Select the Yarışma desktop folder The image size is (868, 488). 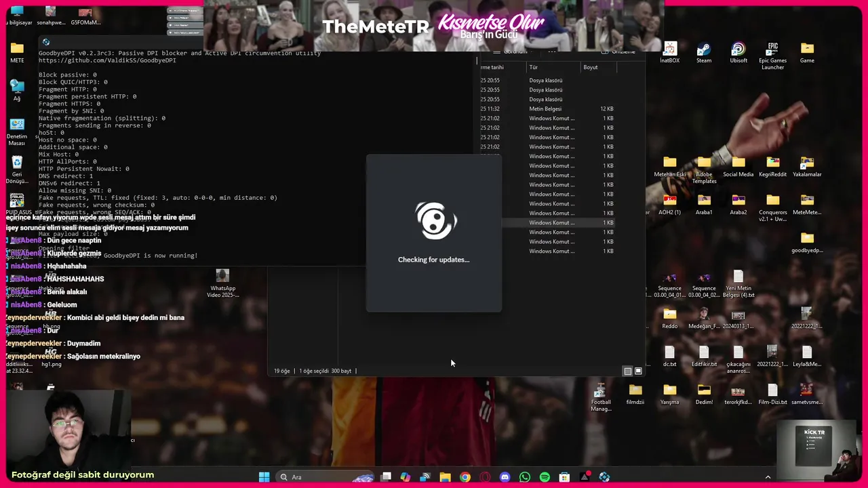point(669,394)
